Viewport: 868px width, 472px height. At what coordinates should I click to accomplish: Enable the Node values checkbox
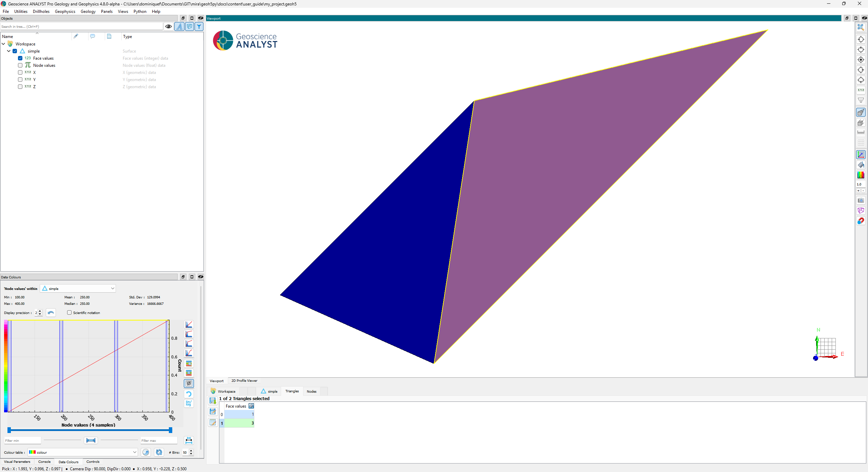click(20, 65)
